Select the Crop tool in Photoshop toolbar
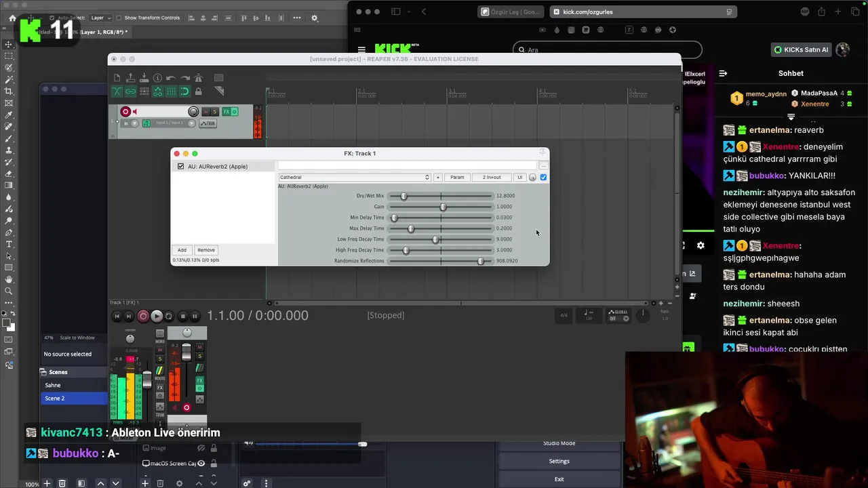Screen dimensions: 868x488 (9, 91)
